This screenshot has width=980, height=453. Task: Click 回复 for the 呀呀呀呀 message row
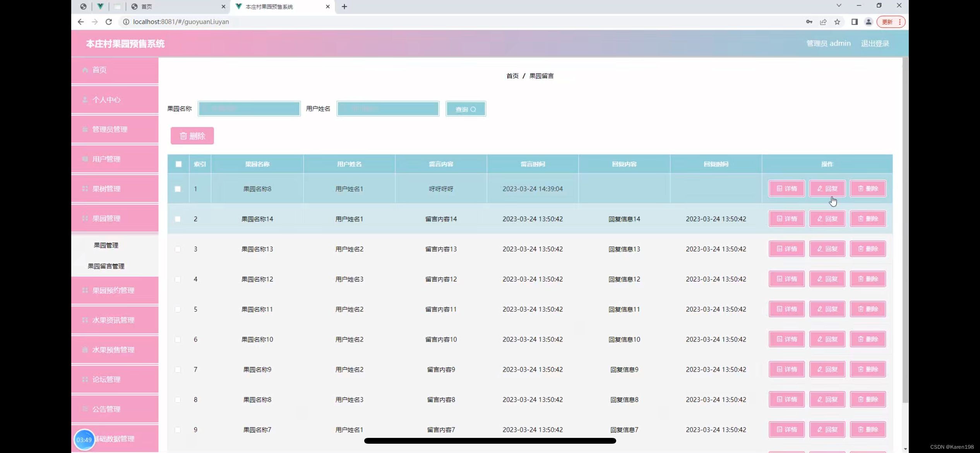(827, 189)
